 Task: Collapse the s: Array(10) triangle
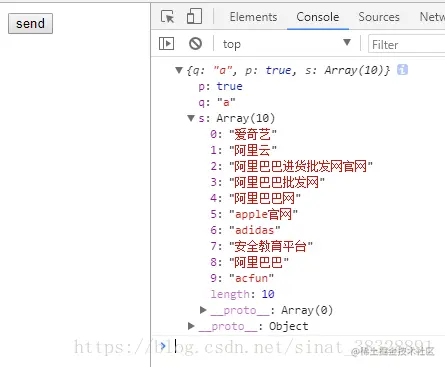tap(191, 118)
